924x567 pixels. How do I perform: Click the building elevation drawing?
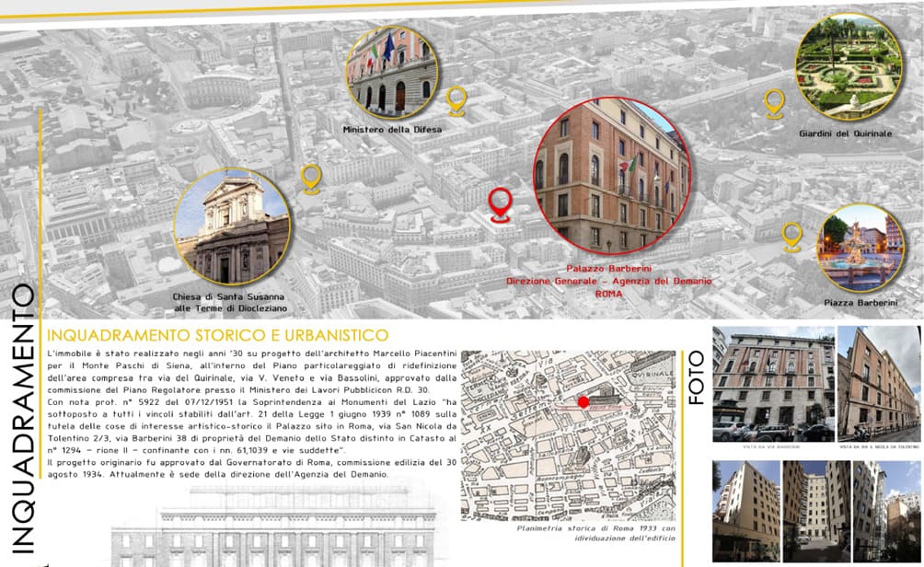tap(274, 526)
